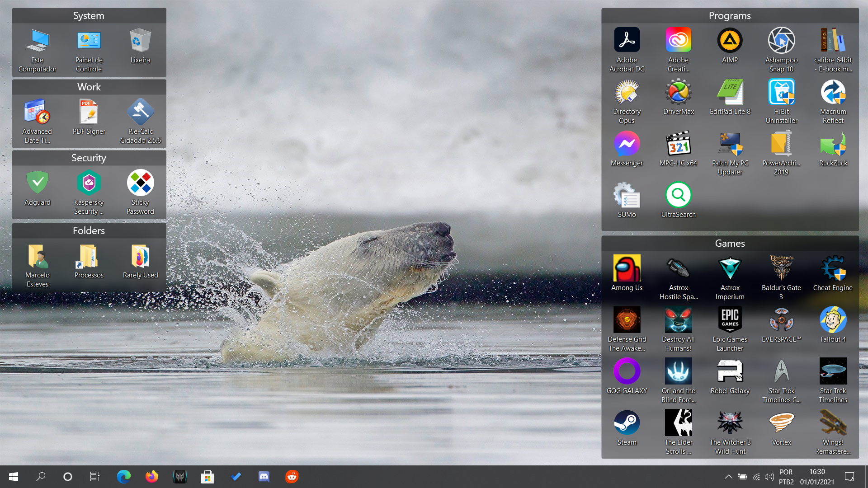Launch AIMP music player icon
This screenshot has width=868, height=488.
tap(730, 41)
